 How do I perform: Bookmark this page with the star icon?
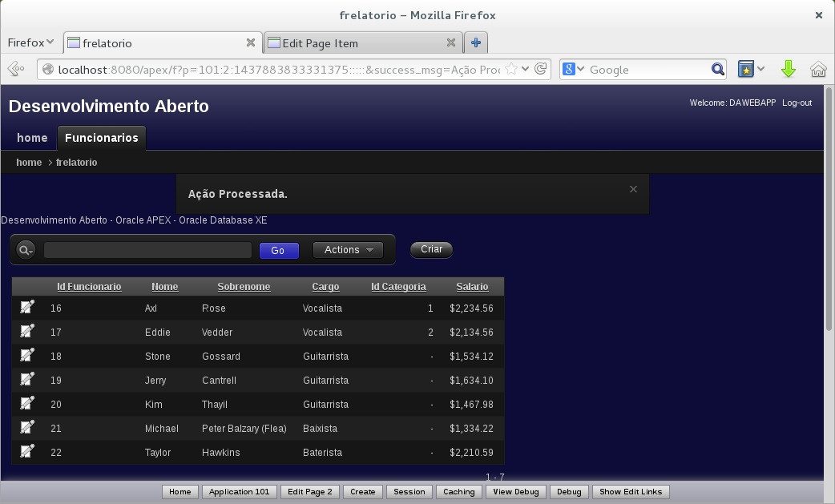510,70
